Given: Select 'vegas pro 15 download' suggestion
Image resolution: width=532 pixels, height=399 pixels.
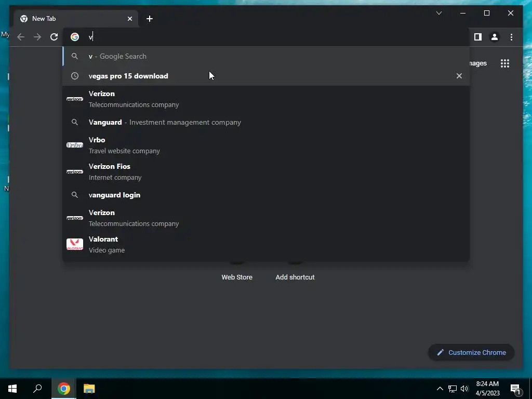Looking at the screenshot, I should 267,76.
